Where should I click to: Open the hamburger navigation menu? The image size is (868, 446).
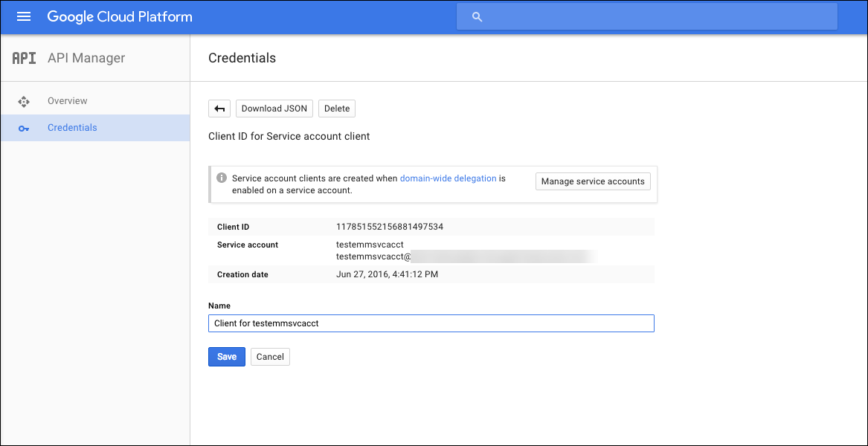pos(24,16)
